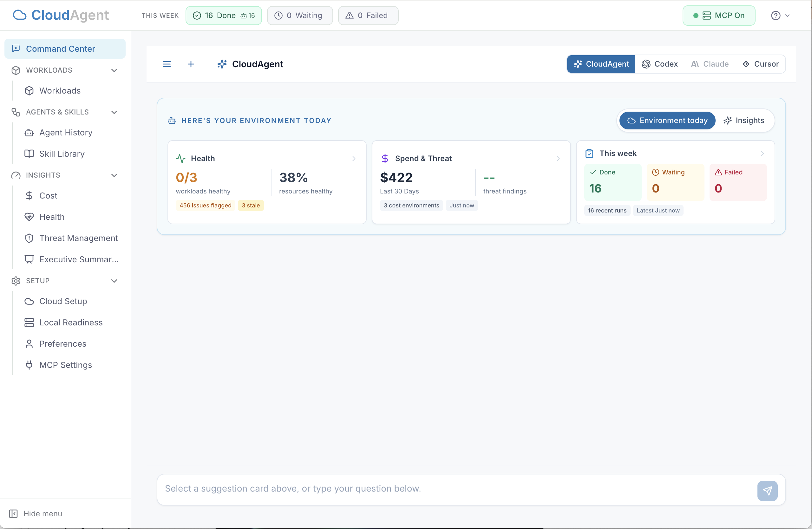Select the Cursor agent option
This screenshot has width=812, height=529.
[x=760, y=64]
